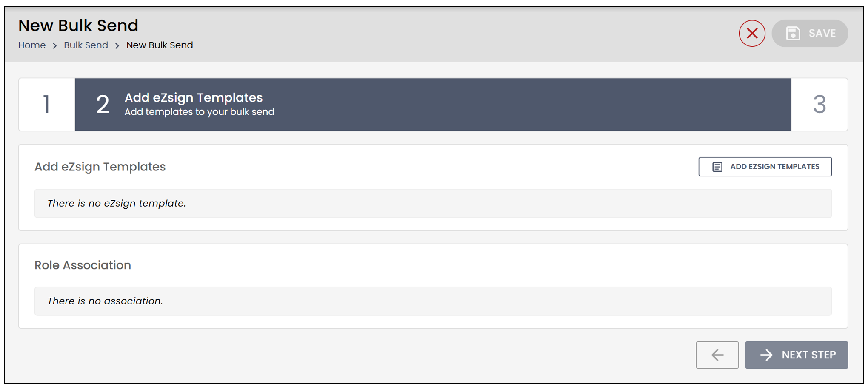Click the 'There is no association' row

[x=433, y=301]
